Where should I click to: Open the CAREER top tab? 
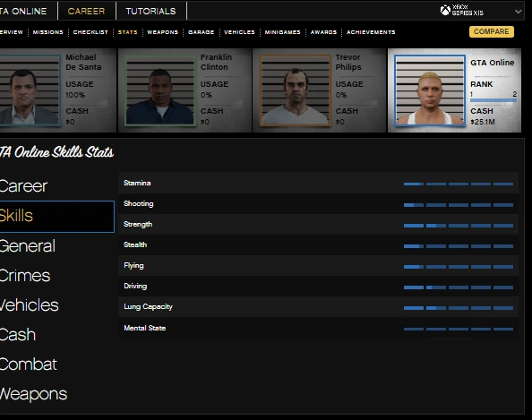(x=86, y=12)
